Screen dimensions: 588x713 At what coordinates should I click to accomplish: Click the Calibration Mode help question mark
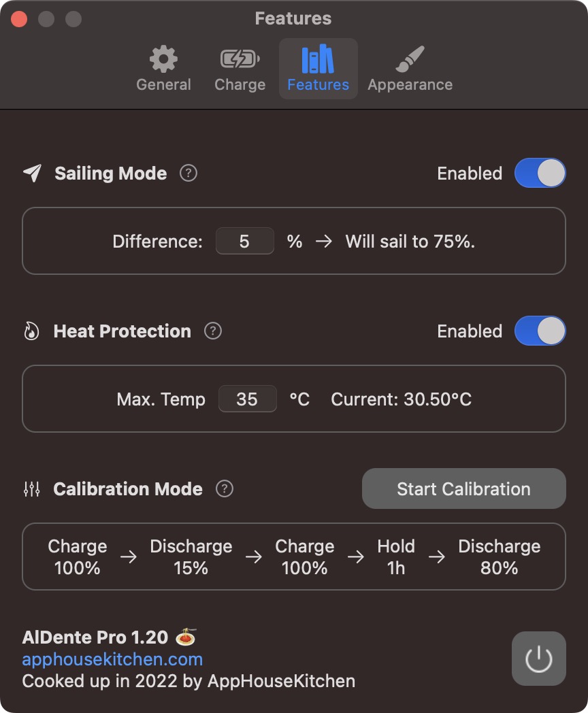[225, 489]
